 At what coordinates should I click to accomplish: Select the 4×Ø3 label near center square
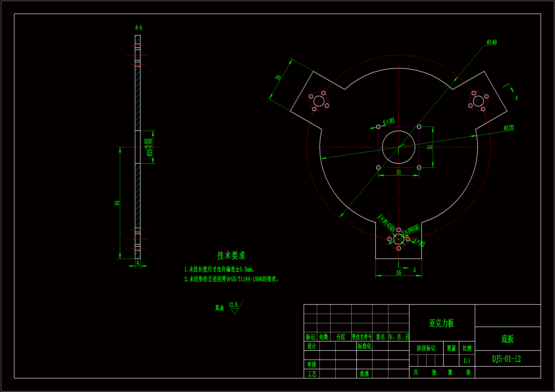[388, 121]
